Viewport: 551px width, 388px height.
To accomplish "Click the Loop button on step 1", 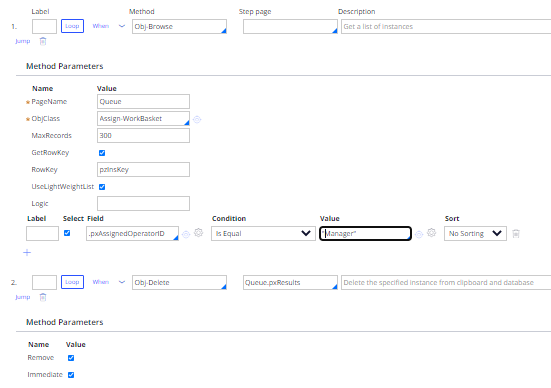I will 72,26.
